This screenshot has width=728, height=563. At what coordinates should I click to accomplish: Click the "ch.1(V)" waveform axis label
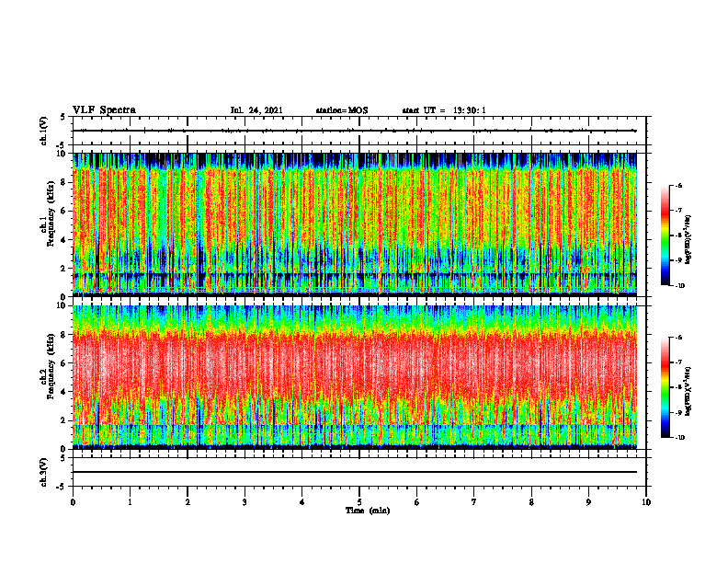click(44, 131)
